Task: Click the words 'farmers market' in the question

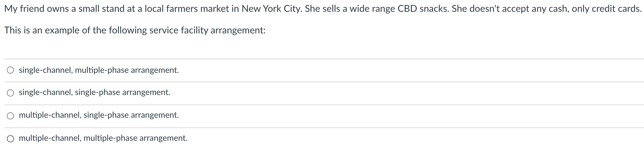Action: (199, 9)
